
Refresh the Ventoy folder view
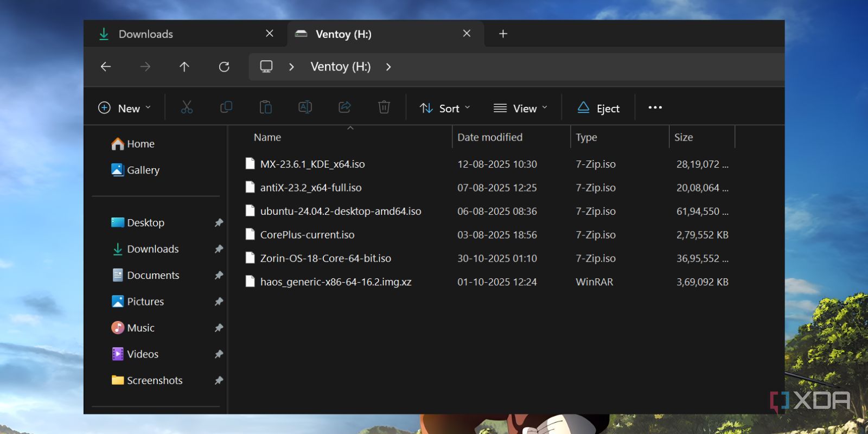tap(224, 66)
